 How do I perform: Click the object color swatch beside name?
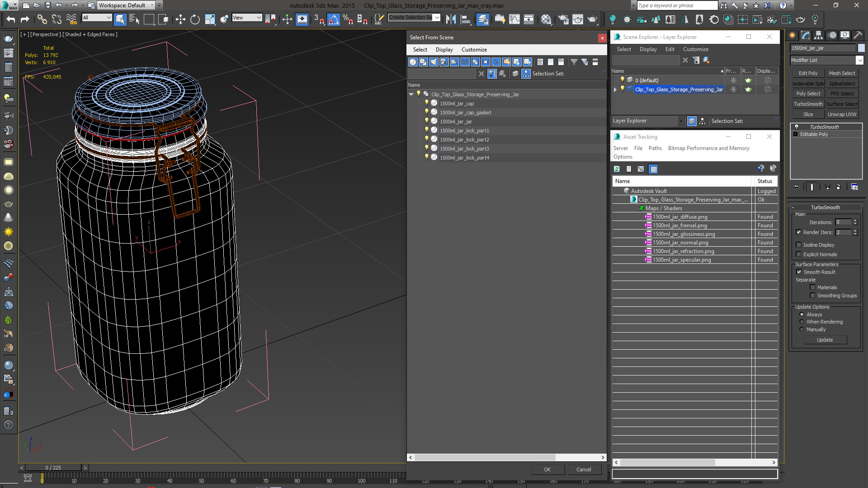[x=861, y=48]
